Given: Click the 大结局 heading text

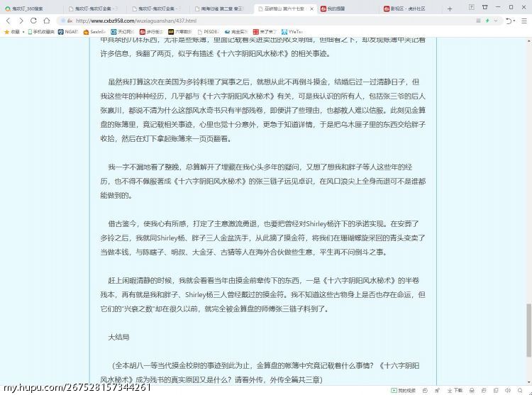Looking at the screenshot, I should [118, 338].
